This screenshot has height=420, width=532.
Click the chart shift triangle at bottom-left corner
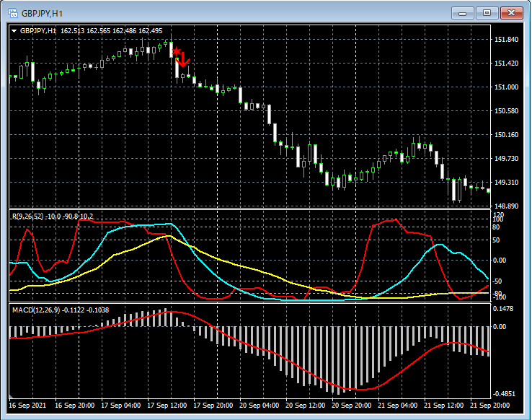[11, 396]
